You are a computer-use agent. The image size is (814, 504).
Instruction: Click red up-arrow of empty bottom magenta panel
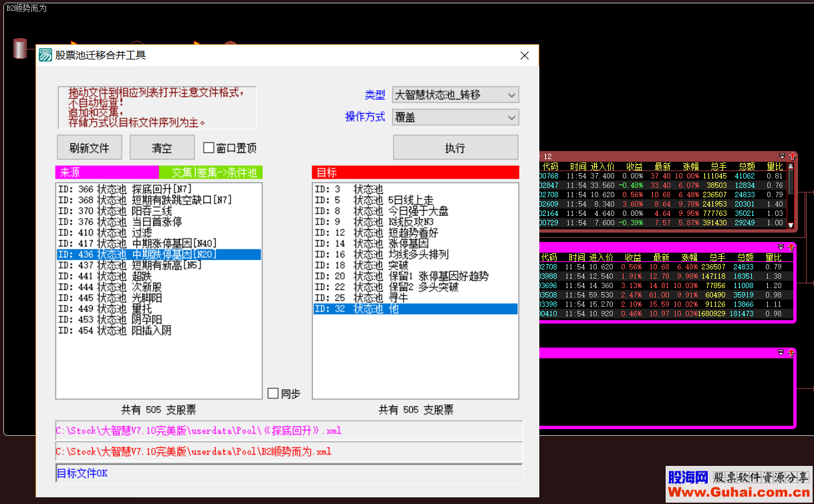791,352
